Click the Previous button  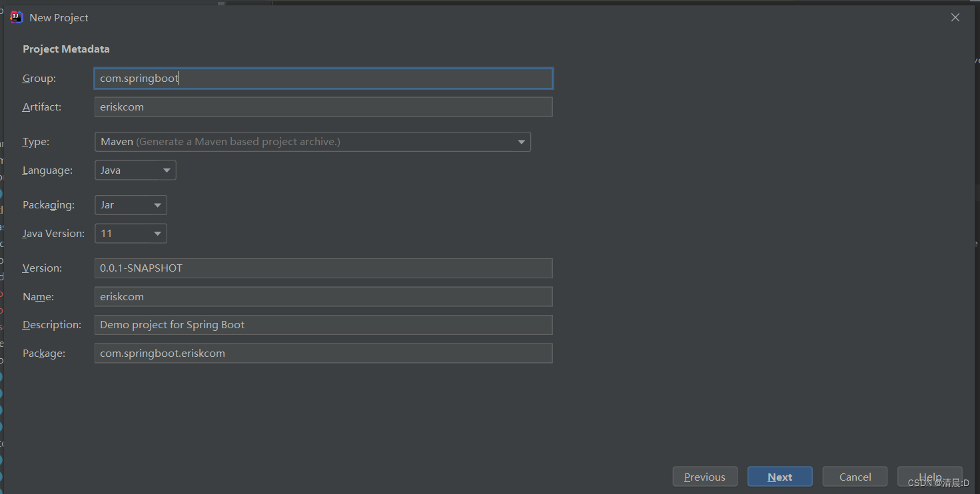pyautogui.click(x=705, y=476)
